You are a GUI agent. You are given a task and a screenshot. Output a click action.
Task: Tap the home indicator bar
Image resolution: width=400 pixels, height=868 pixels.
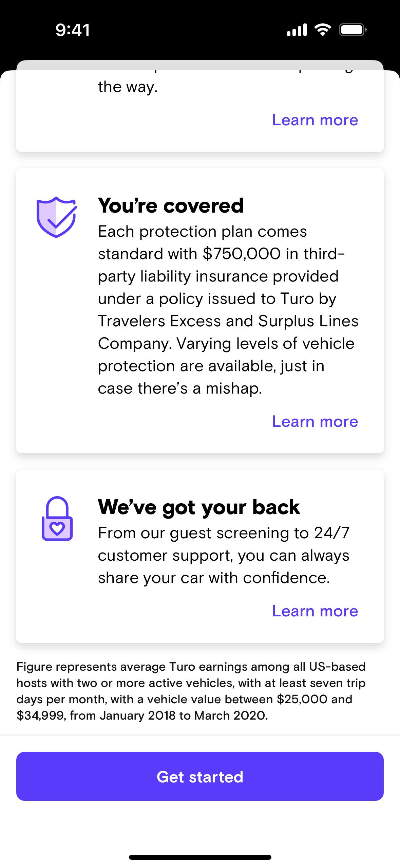point(200,857)
